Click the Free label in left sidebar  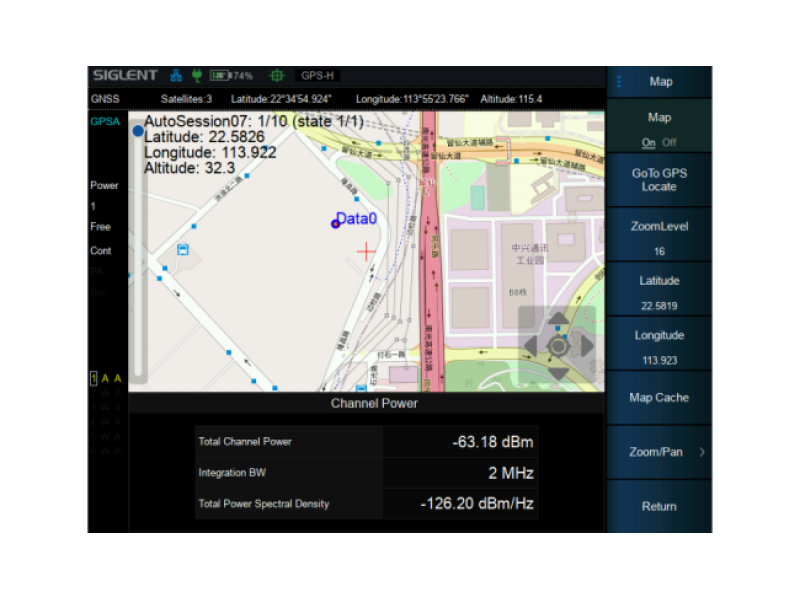pyautogui.click(x=101, y=227)
